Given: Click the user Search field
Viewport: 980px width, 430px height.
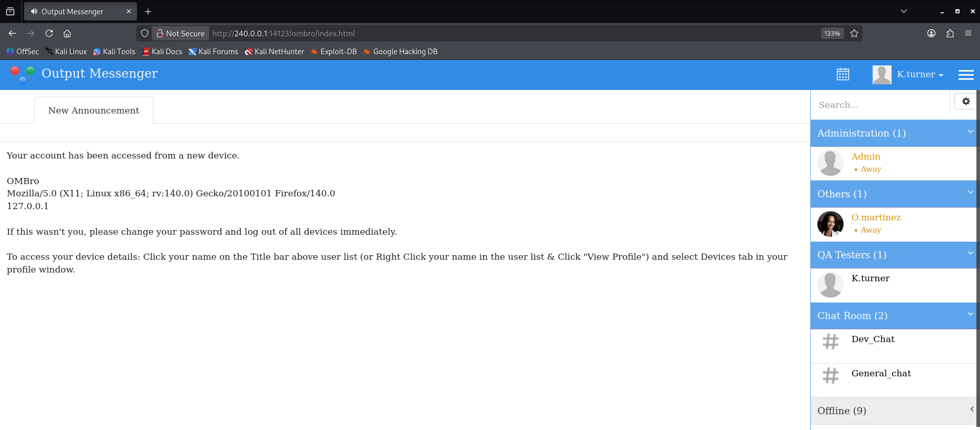Looking at the screenshot, I should (x=880, y=105).
